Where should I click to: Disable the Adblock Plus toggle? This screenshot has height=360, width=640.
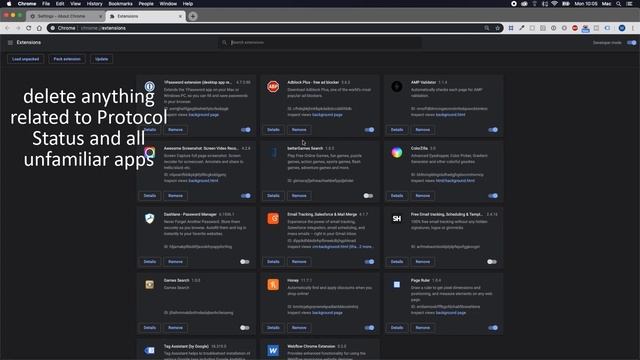click(369, 130)
